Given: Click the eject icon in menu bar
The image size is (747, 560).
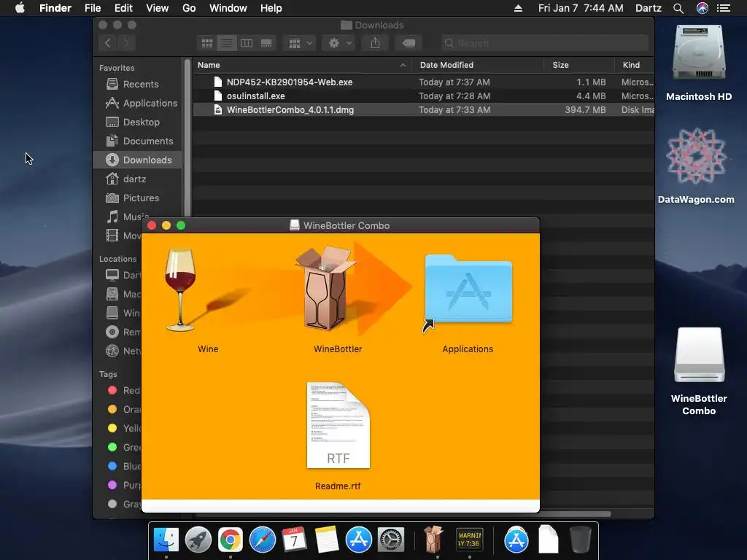Looking at the screenshot, I should coord(519,8).
